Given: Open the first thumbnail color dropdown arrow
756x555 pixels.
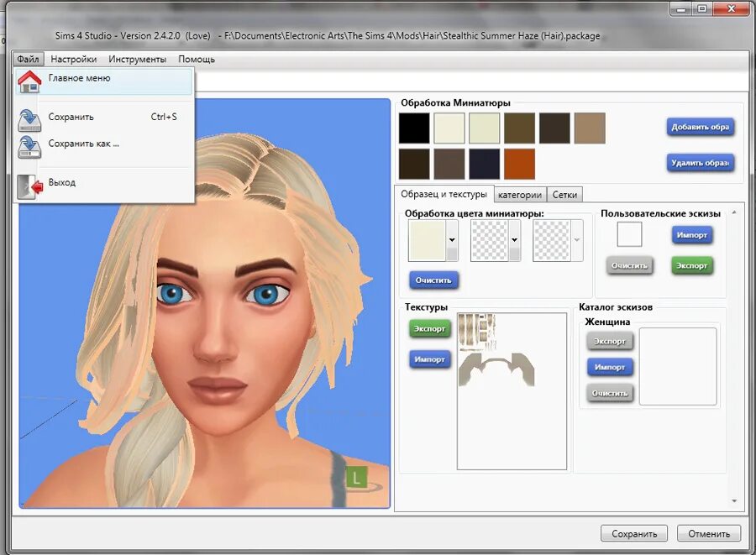Looking at the screenshot, I should pos(452,239).
